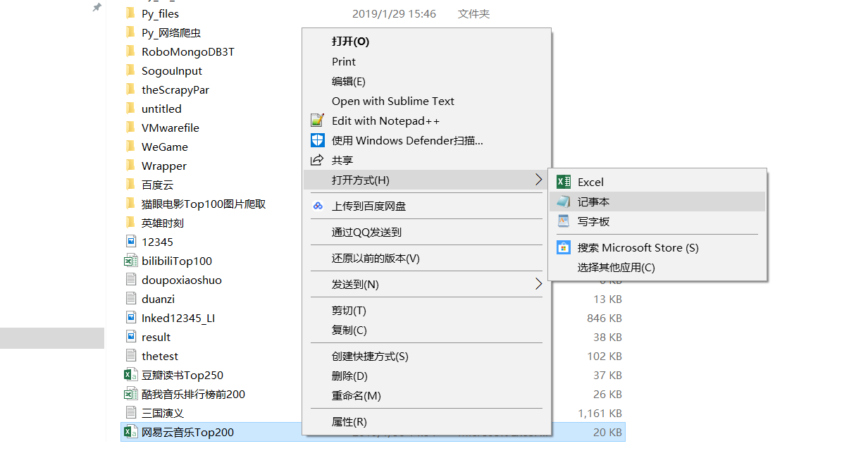
Task: Expand the 发送到(N) submenu arrow
Action: [x=539, y=285]
